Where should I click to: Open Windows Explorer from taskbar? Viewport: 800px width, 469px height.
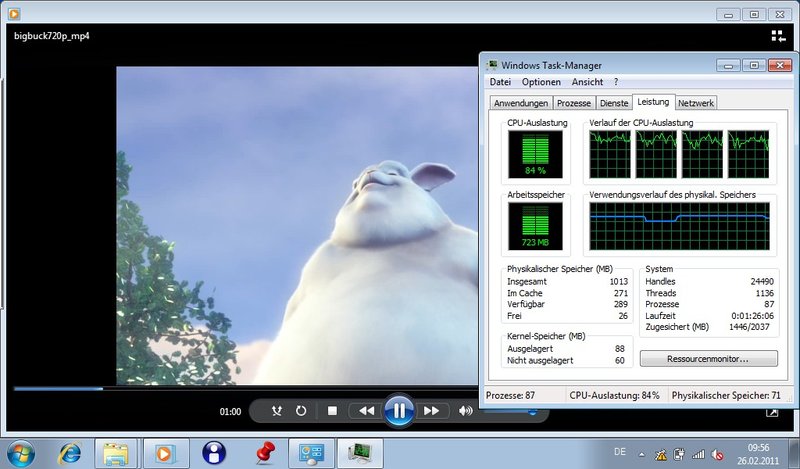(116, 453)
